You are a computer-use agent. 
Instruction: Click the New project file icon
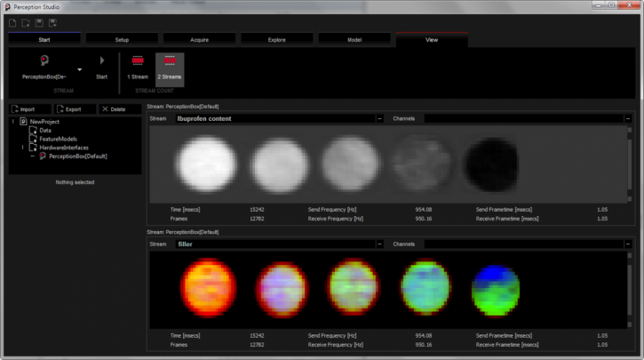(x=12, y=23)
